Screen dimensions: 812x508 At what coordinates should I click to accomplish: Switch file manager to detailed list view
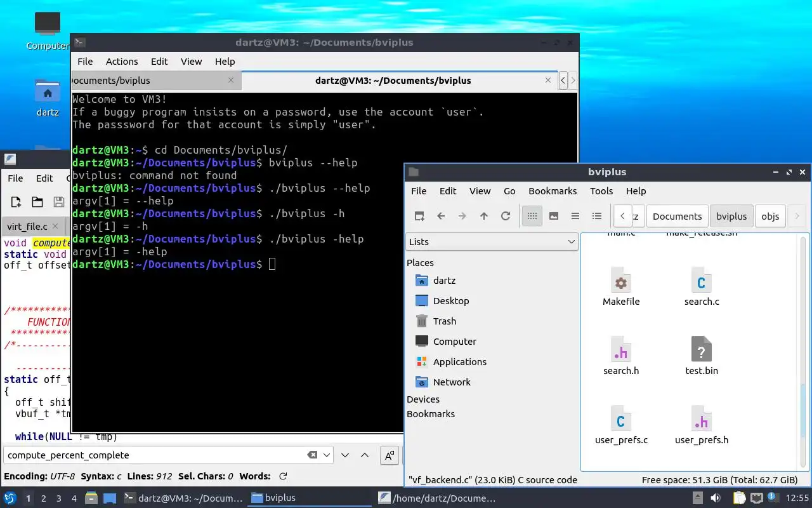tap(597, 216)
